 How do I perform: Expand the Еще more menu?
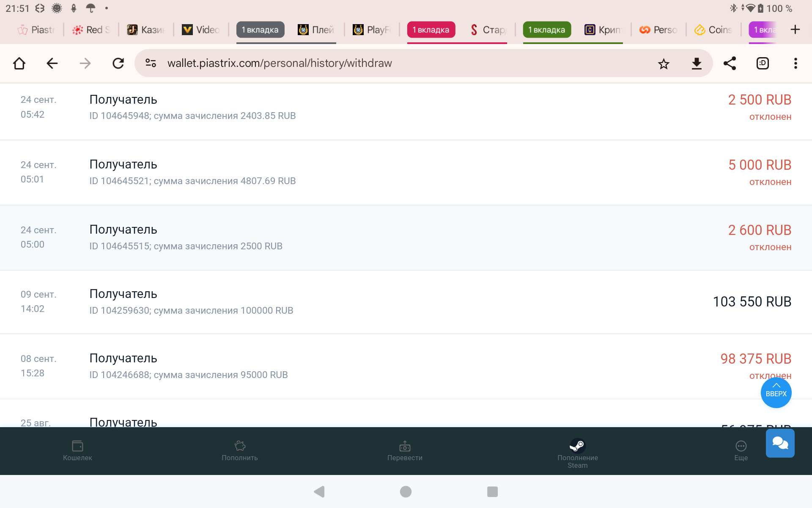click(x=741, y=450)
